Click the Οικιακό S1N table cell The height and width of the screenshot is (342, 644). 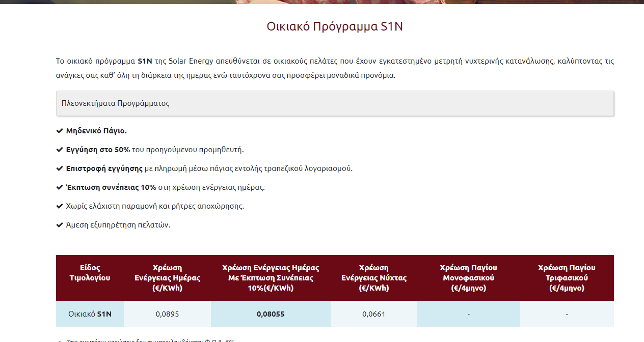[x=90, y=314]
